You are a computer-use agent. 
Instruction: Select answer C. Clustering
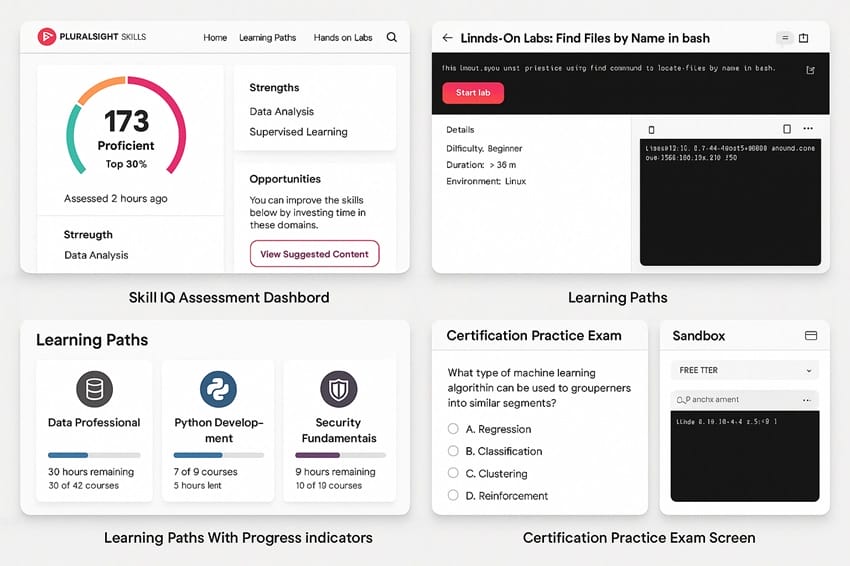coord(453,473)
